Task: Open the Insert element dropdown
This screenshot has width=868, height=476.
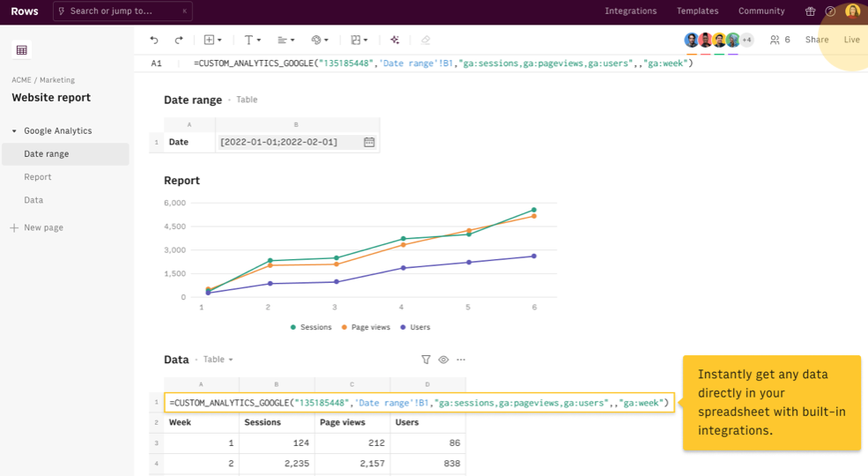Action: [x=212, y=40]
